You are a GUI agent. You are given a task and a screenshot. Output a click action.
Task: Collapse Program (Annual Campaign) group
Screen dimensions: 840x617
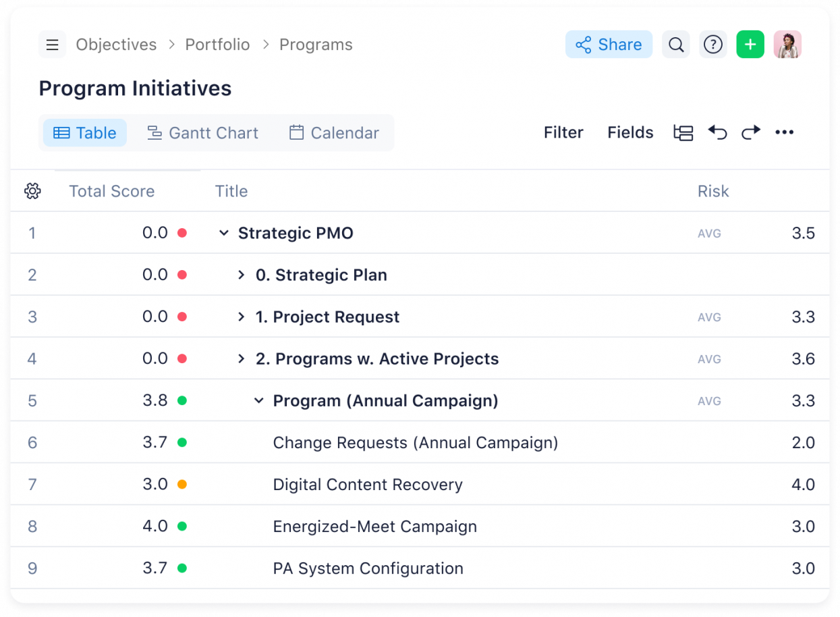tap(258, 400)
